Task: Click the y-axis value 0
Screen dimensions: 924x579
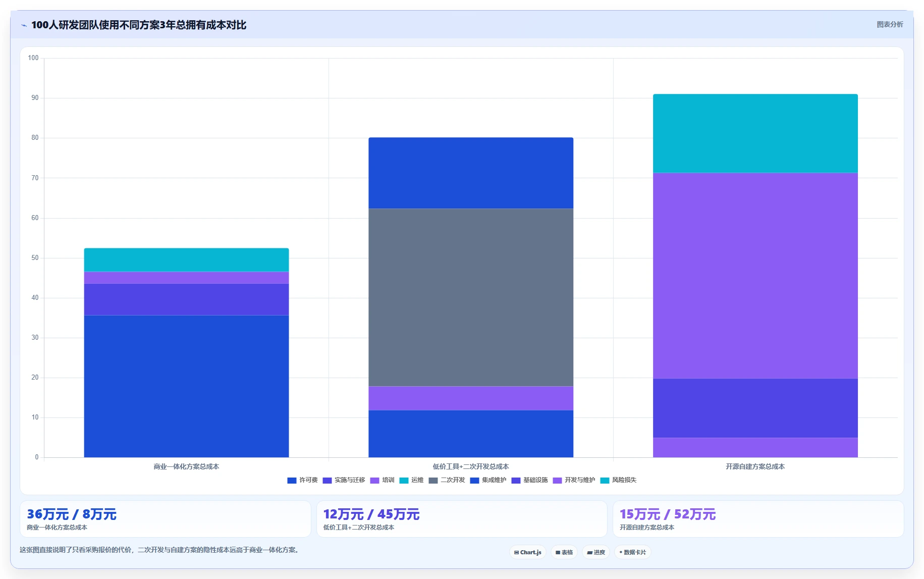Action: click(37, 457)
